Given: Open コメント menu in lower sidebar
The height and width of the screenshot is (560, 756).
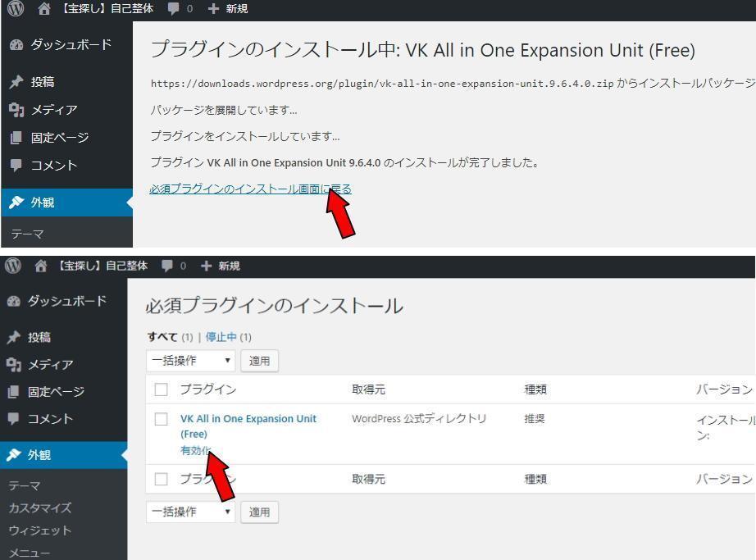Looking at the screenshot, I should click(x=64, y=418).
